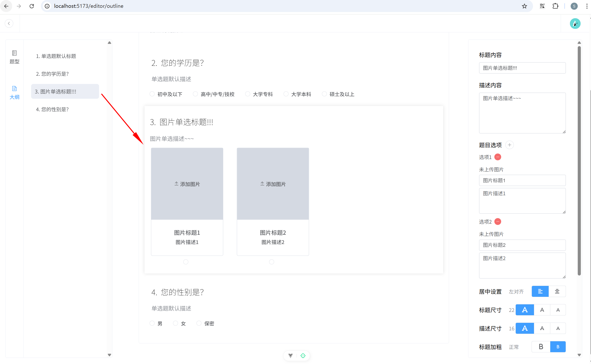Click the down chevron icon at bottom
591x364 pixels.
point(291,355)
